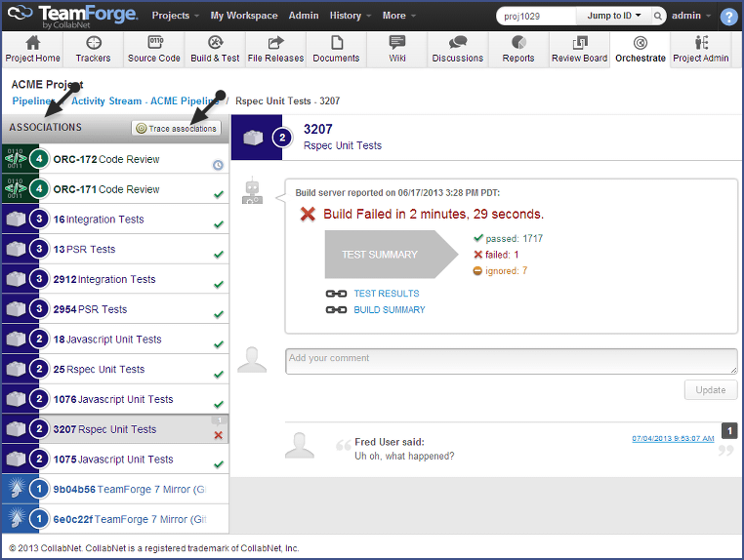Select 13 PSR Tests association

116,249
